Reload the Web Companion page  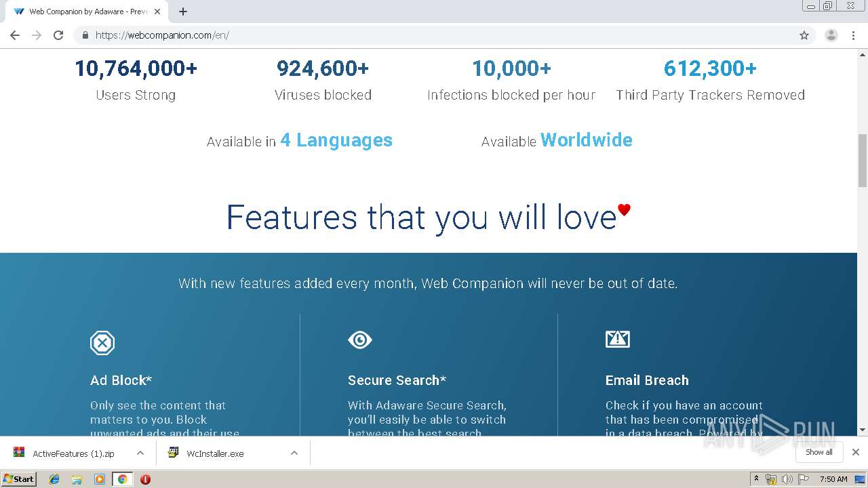tap(58, 35)
